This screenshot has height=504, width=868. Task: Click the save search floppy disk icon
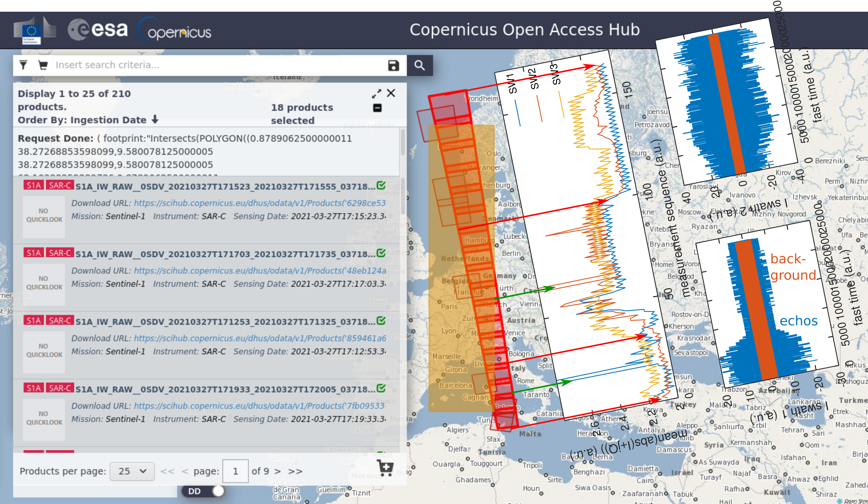393,66
